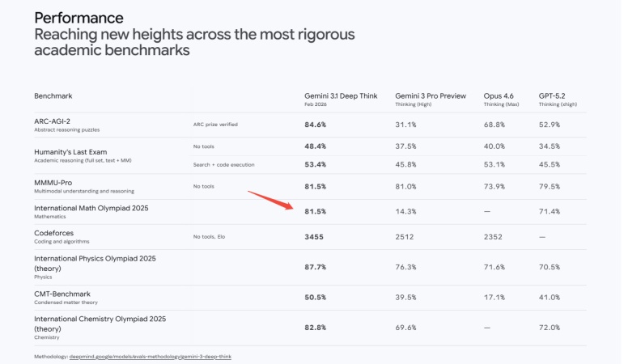624x364 pixels.
Task: Click the 'Gemini 3 Pro Preview' column header
Action: 431,96
